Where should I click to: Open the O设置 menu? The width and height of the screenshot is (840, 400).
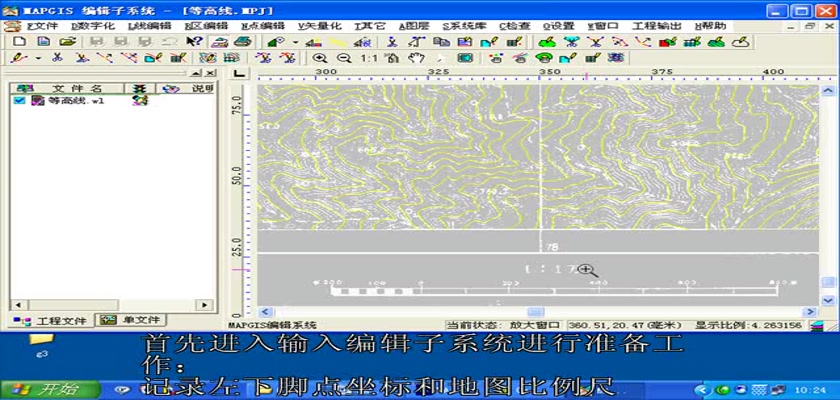pos(559,26)
